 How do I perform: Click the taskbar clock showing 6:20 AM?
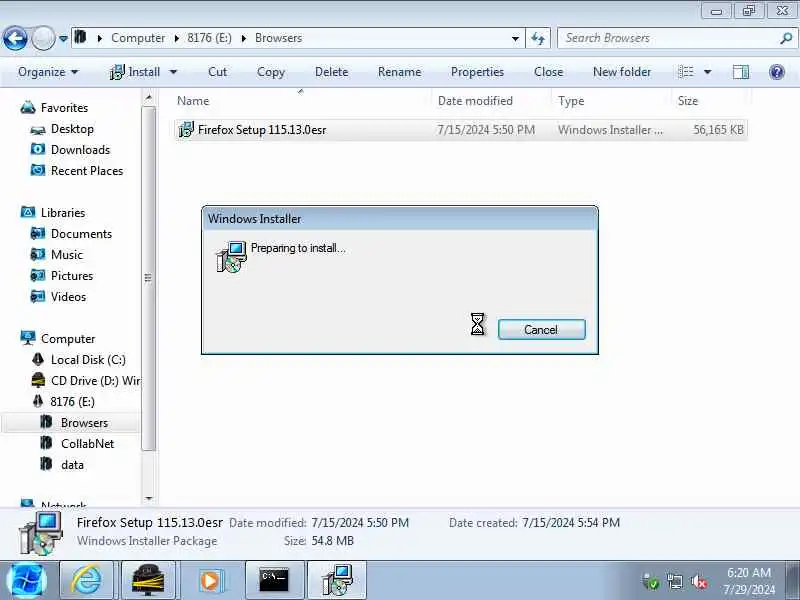tap(748, 581)
